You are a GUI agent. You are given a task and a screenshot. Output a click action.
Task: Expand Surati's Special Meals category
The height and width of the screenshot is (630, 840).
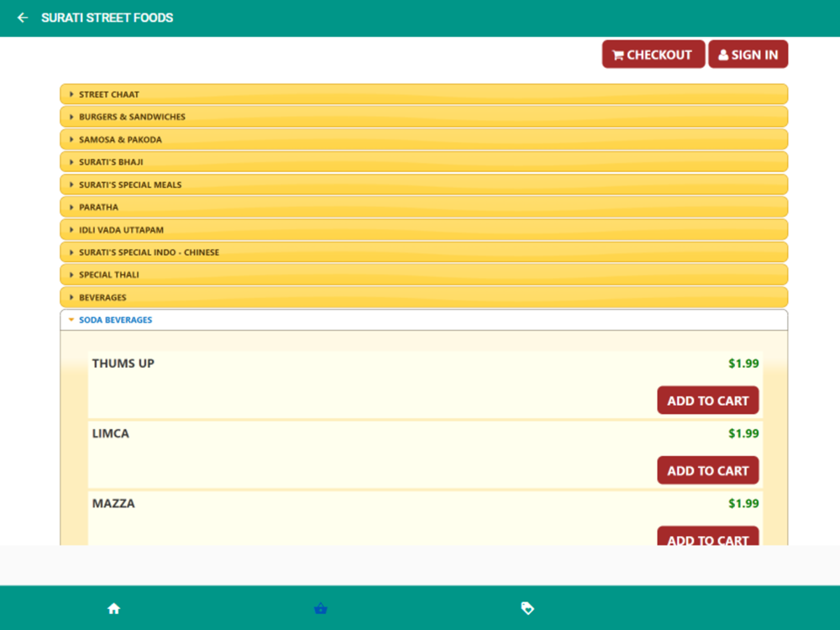tap(423, 184)
